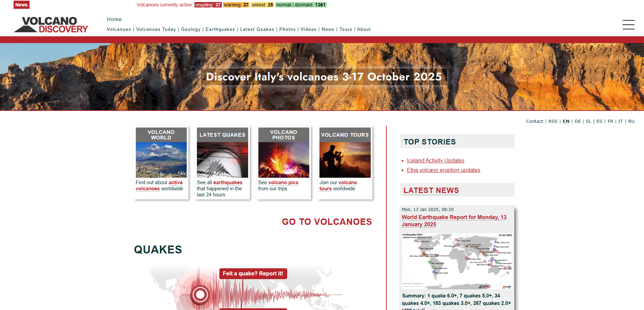Image resolution: width=644 pixels, height=310 pixels.
Task: Click the Discover Italy's volcanoes banner
Action: (324, 77)
